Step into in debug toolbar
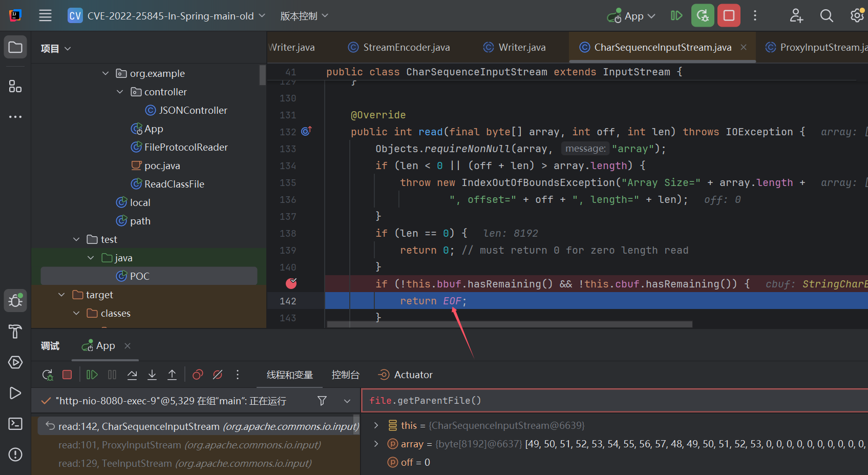Viewport: 868px width, 475px height. pyautogui.click(x=152, y=375)
